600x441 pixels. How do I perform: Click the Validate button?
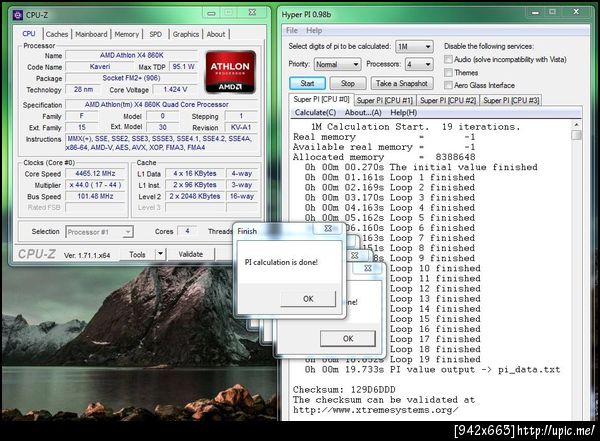(x=191, y=254)
